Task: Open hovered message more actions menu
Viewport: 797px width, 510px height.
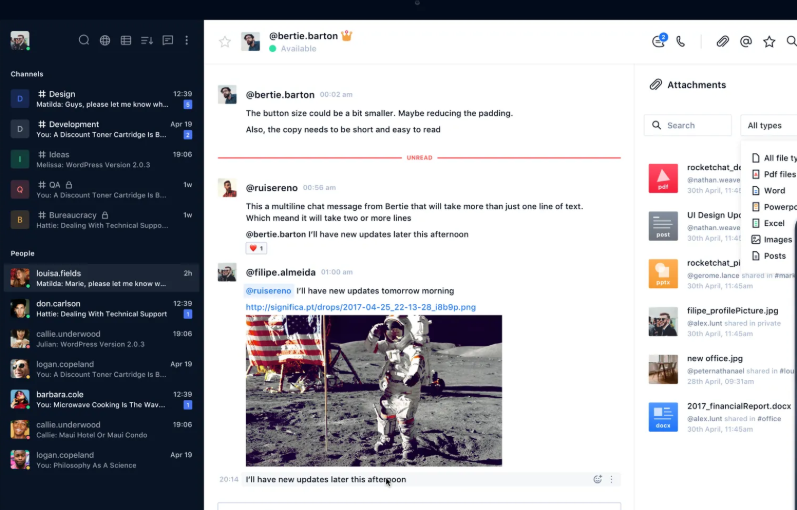Action: 611,479
